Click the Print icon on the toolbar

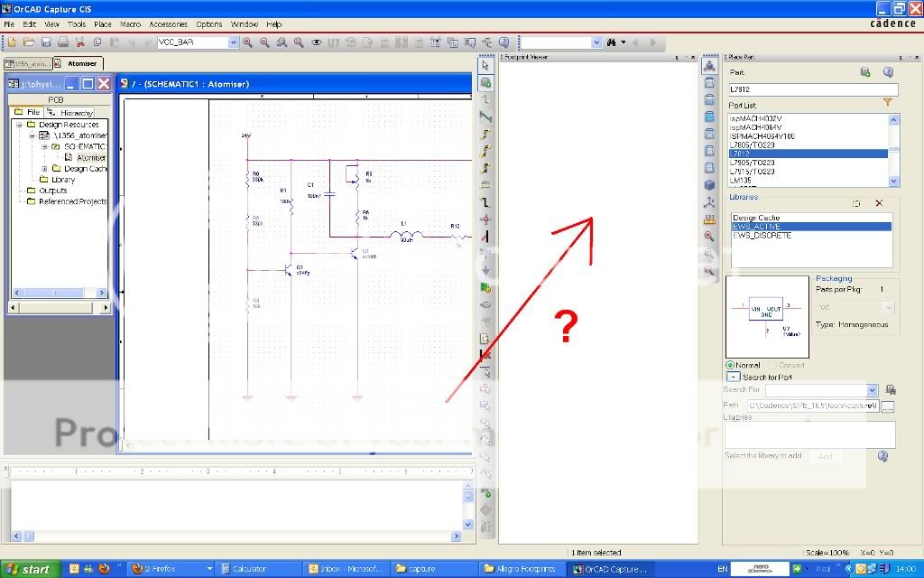63,42
